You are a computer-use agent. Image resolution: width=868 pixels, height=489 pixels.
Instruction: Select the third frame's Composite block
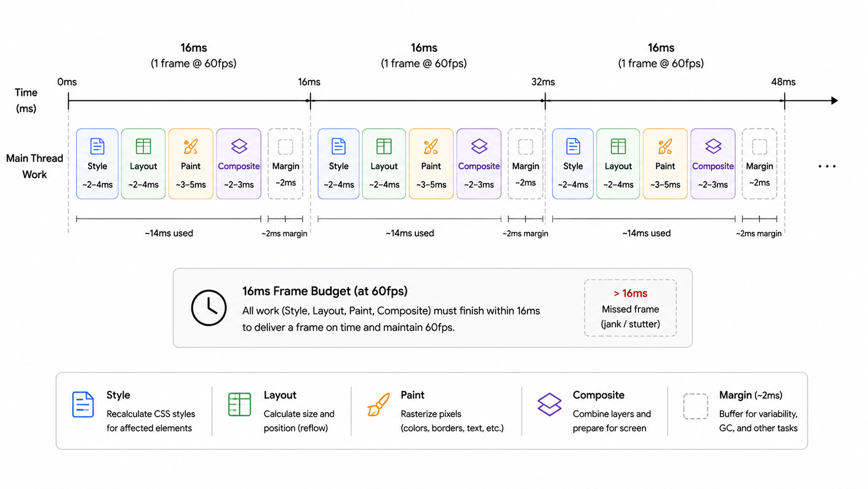tap(713, 164)
